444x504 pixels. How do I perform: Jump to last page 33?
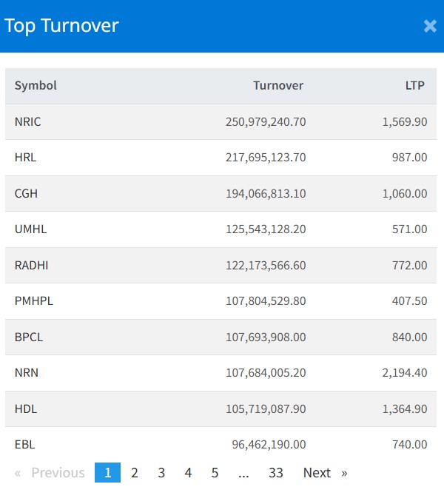(x=276, y=472)
